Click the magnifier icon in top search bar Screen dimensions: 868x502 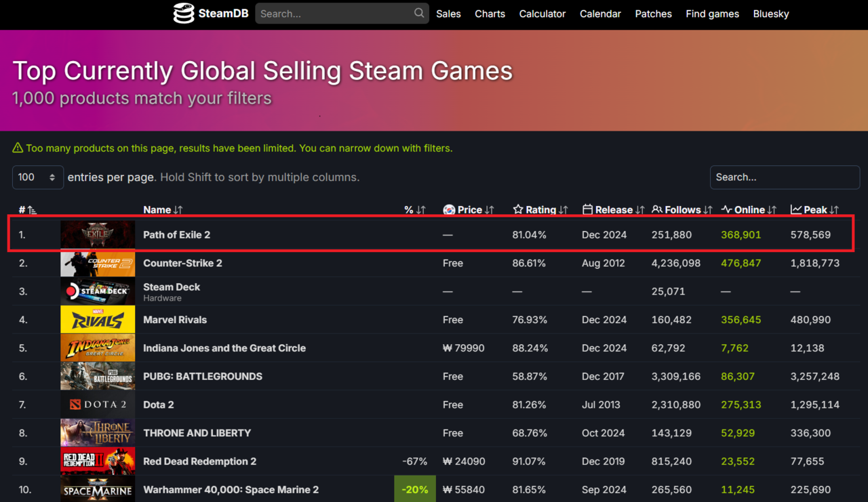tap(419, 13)
